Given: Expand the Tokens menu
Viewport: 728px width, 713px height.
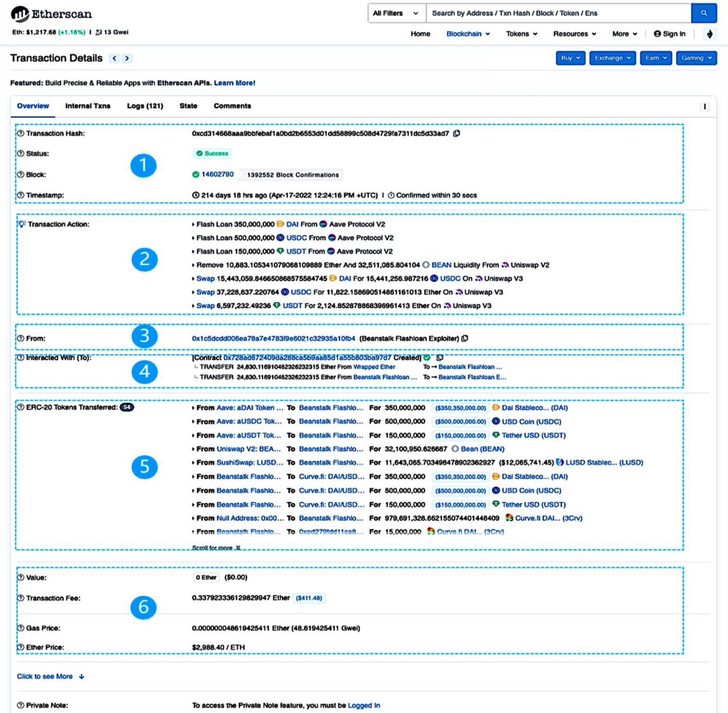Looking at the screenshot, I should tap(522, 34).
